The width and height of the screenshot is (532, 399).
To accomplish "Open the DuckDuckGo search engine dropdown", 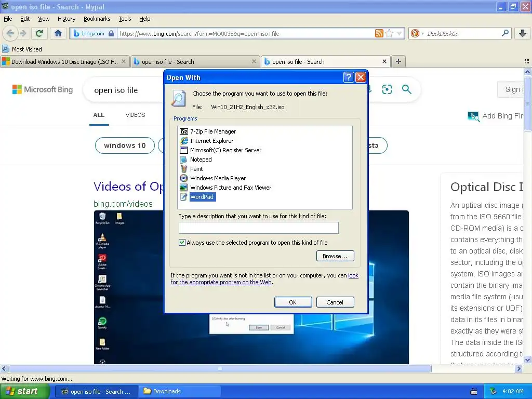I will click(422, 33).
